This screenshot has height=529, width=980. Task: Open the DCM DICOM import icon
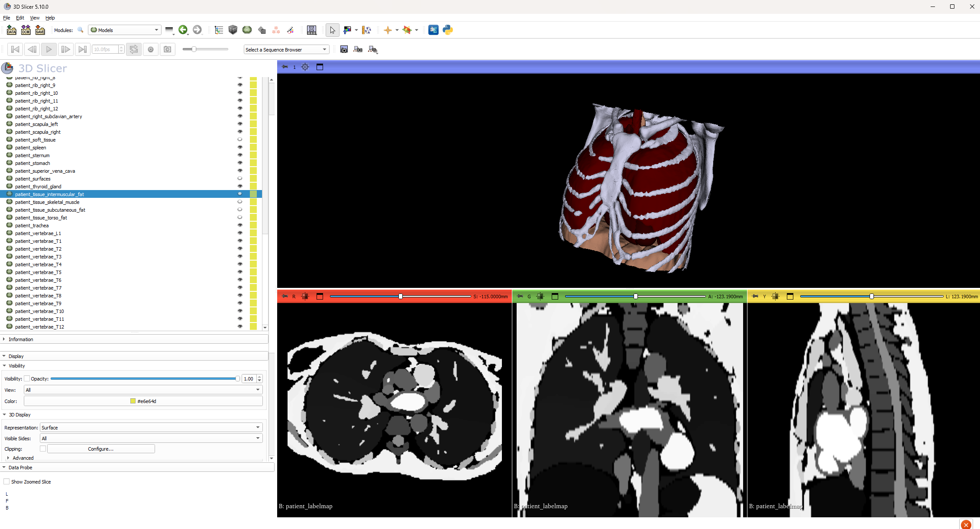[26, 30]
